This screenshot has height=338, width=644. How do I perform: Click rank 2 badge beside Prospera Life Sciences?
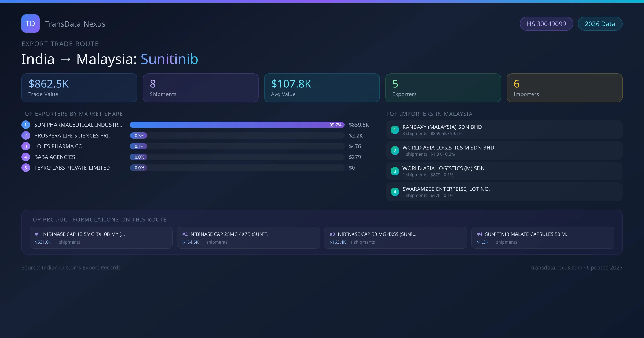coord(26,135)
